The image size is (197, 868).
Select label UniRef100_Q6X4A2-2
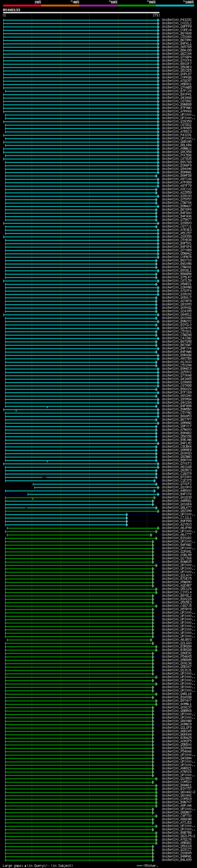tap(179, 792)
